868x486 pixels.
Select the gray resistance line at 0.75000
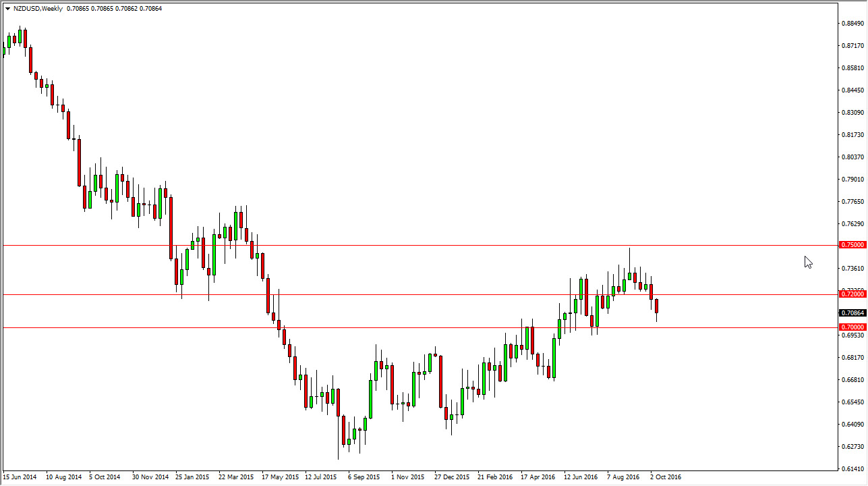pos(405,244)
